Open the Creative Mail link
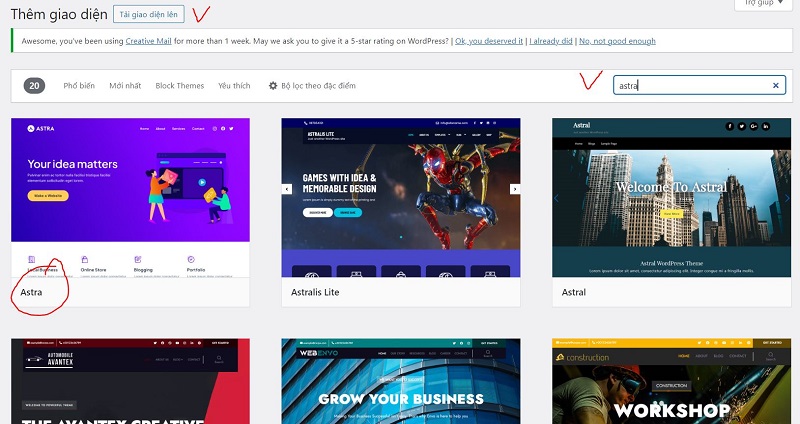This screenshot has height=424, width=800. 148,41
